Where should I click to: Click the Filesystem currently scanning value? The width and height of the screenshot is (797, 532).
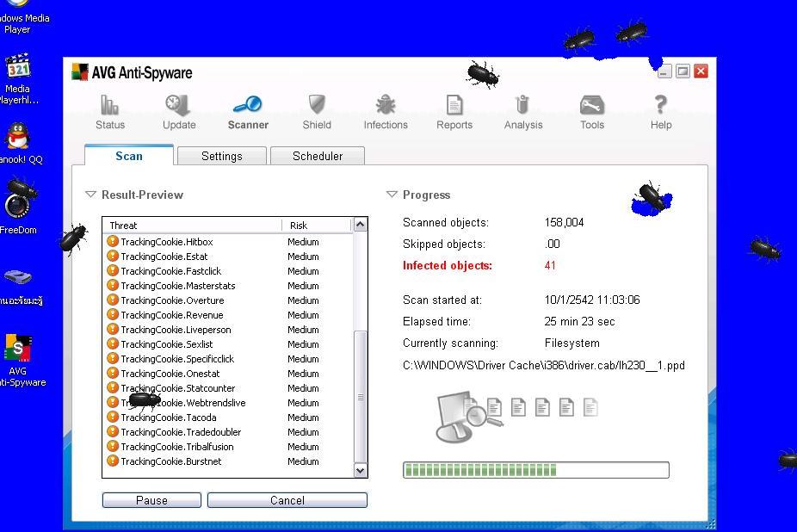[571, 343]
